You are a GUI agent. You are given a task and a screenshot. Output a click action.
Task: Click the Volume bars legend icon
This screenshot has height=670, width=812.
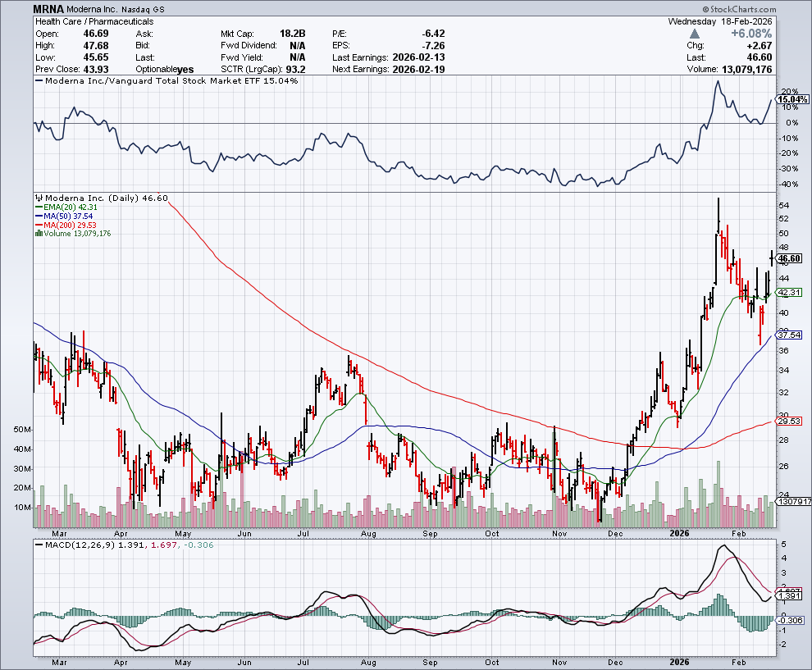coord(37,234)
